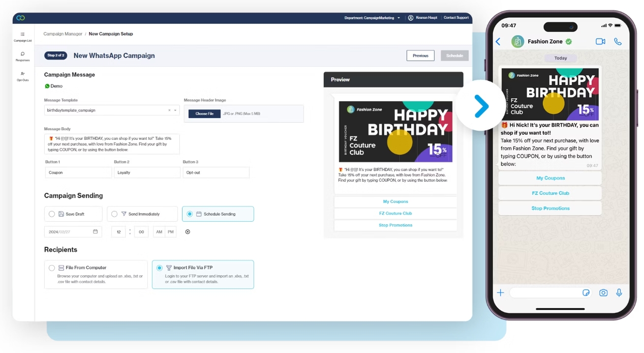Click the Previous button
Viewport: 644px width, 353px height.
420,55
